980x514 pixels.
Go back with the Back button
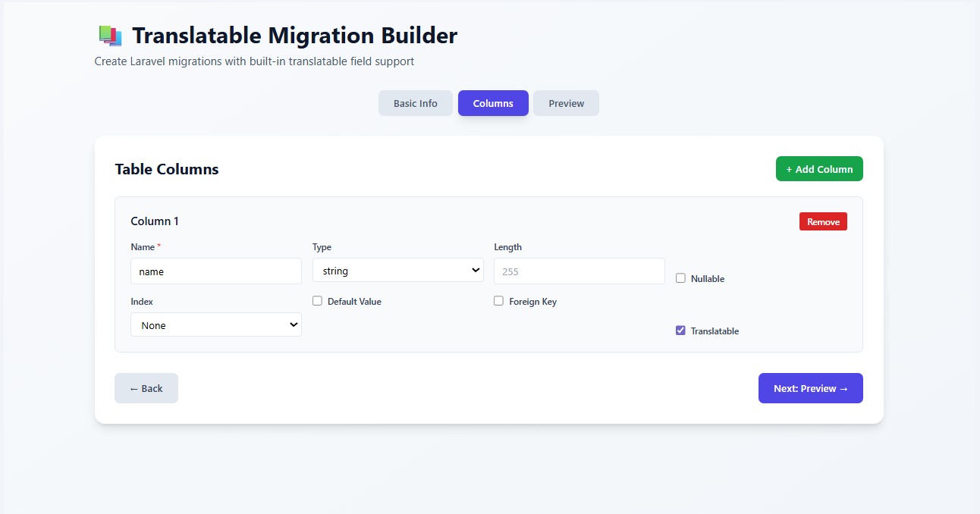pos(146,388)
